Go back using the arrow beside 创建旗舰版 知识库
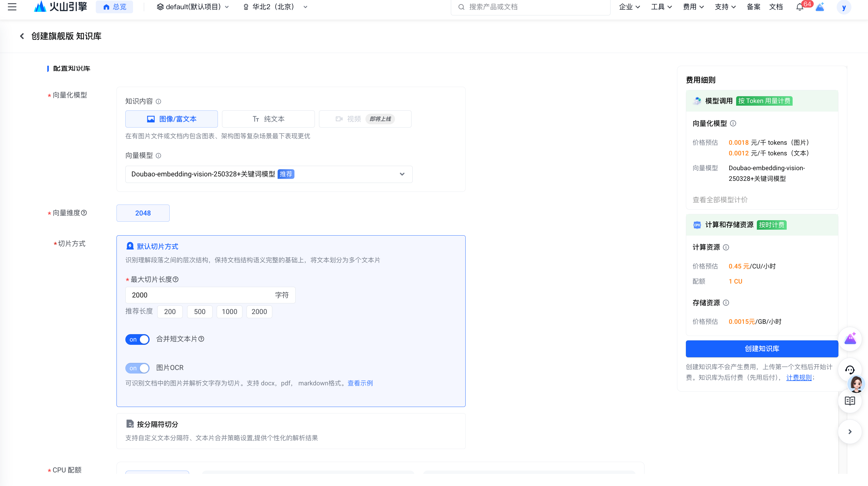This screenshot has width=868, height=486. point(22,36)
